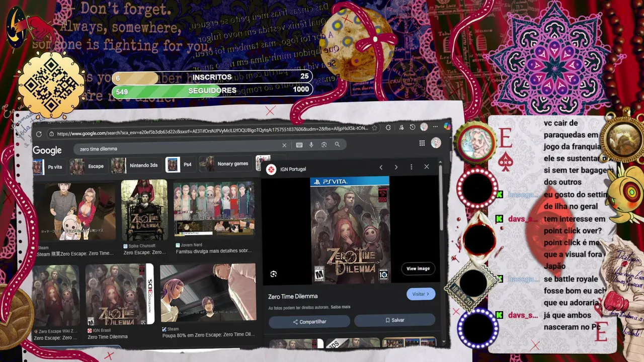
Task: Open the Copilot sidebar icon
Action: 447,126
